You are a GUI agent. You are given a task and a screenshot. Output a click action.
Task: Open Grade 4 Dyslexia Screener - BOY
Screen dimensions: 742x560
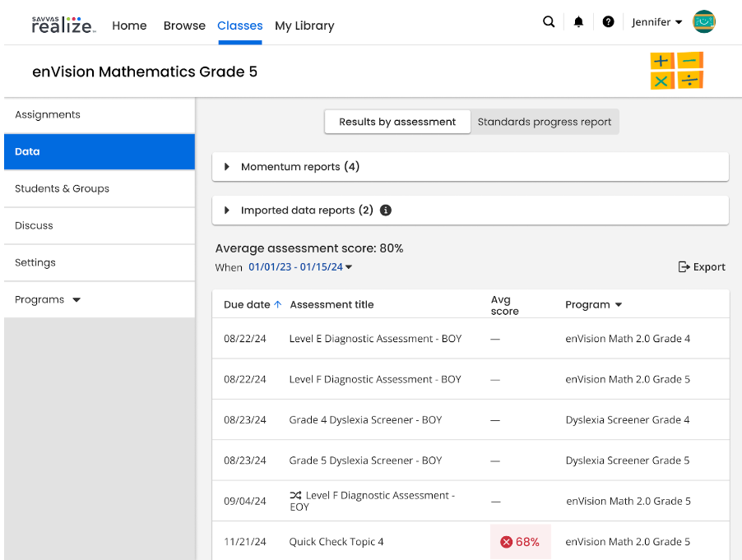(x=365, y=420)
